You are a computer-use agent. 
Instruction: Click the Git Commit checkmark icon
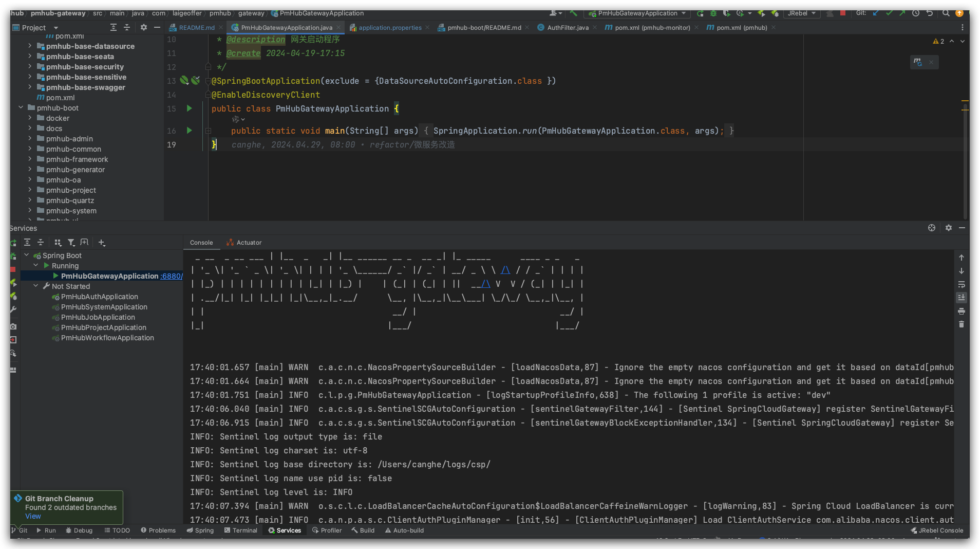889,13
